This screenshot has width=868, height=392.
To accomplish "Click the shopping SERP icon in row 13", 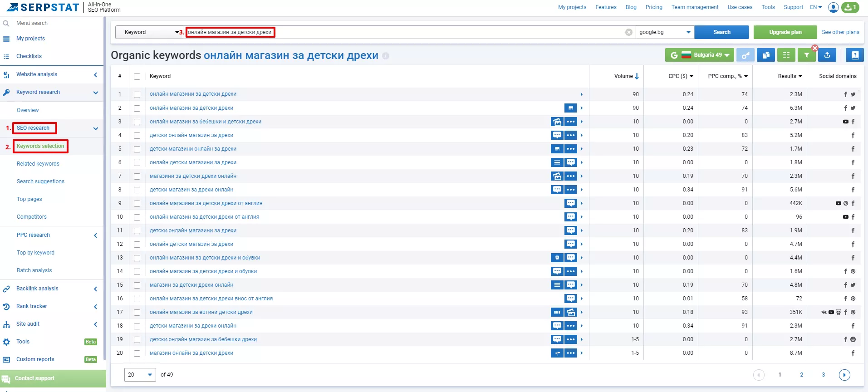I will [x=557, y=258].
